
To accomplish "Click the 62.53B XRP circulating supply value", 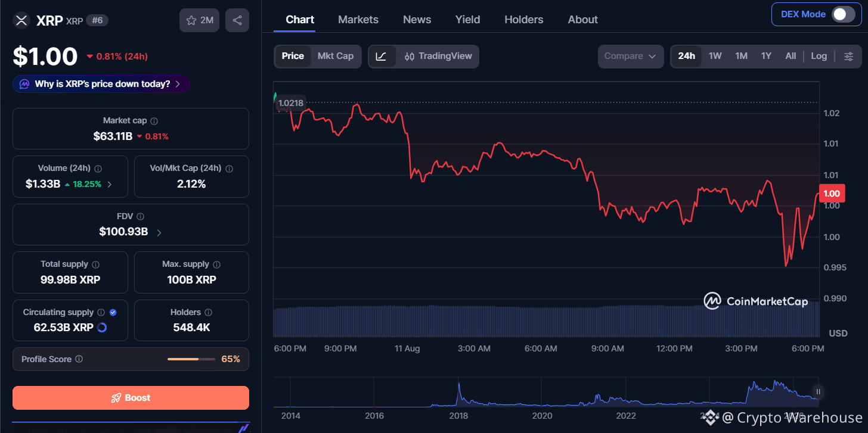I will click(x=63, y=327).
